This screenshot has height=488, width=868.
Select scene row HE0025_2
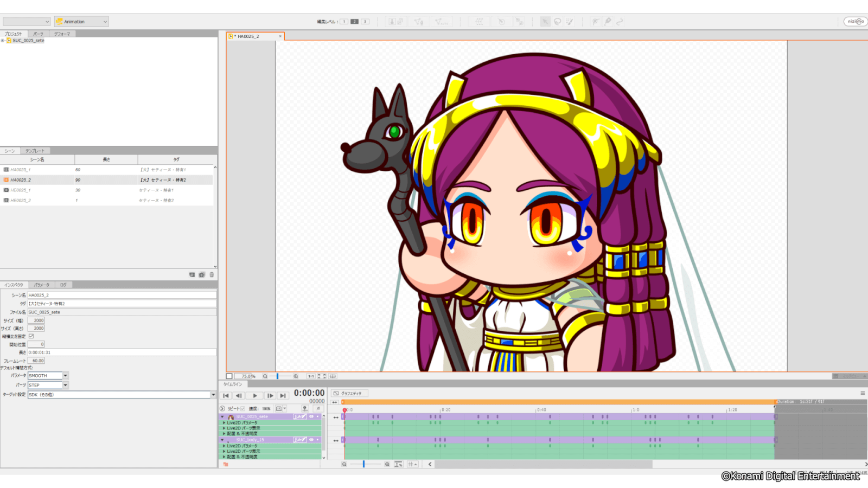tap(106, 201)
